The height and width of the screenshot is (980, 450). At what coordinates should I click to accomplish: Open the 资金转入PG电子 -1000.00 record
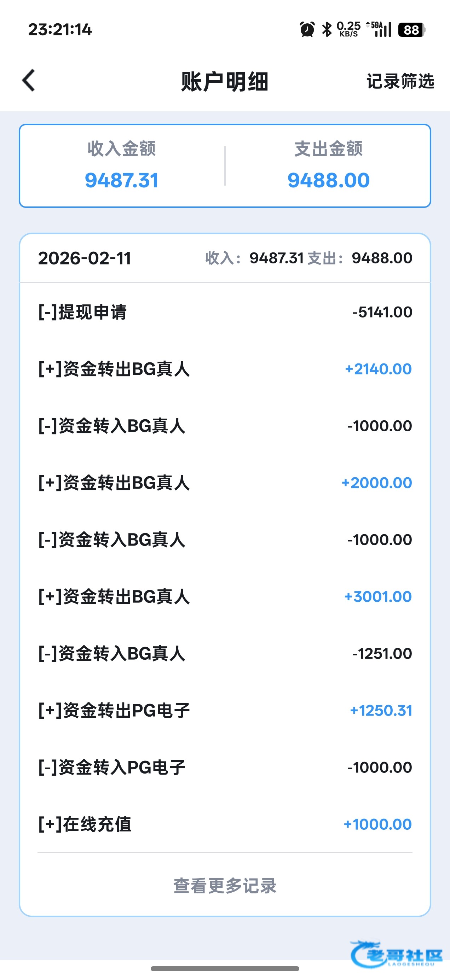(x=225, y=767)
